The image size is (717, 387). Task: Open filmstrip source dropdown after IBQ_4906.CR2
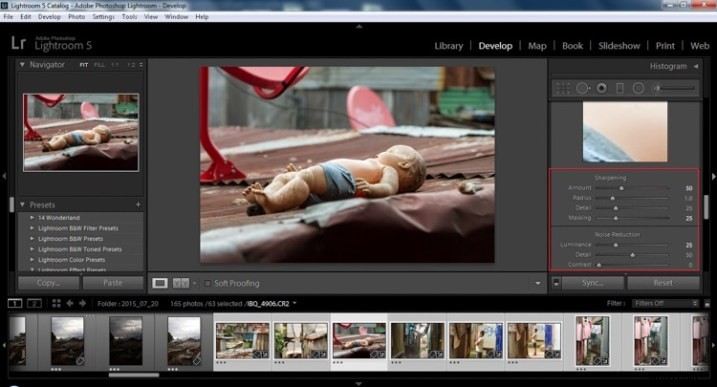[294, 303]
